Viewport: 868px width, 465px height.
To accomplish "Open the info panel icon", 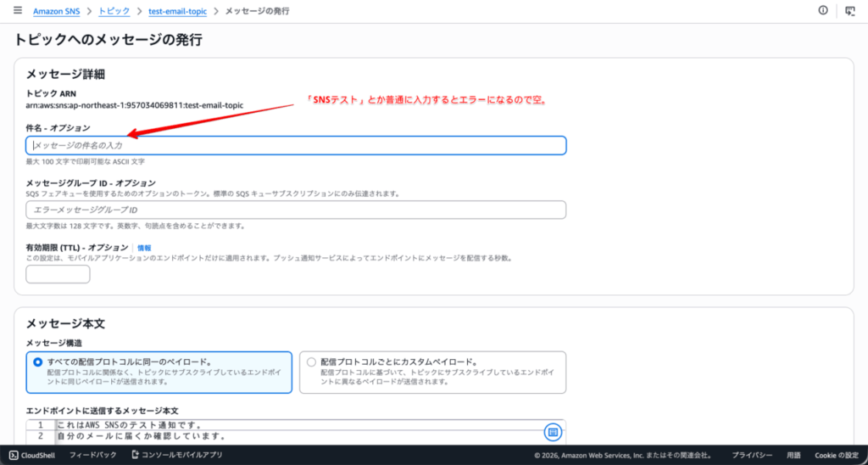I will coord(823,10).
